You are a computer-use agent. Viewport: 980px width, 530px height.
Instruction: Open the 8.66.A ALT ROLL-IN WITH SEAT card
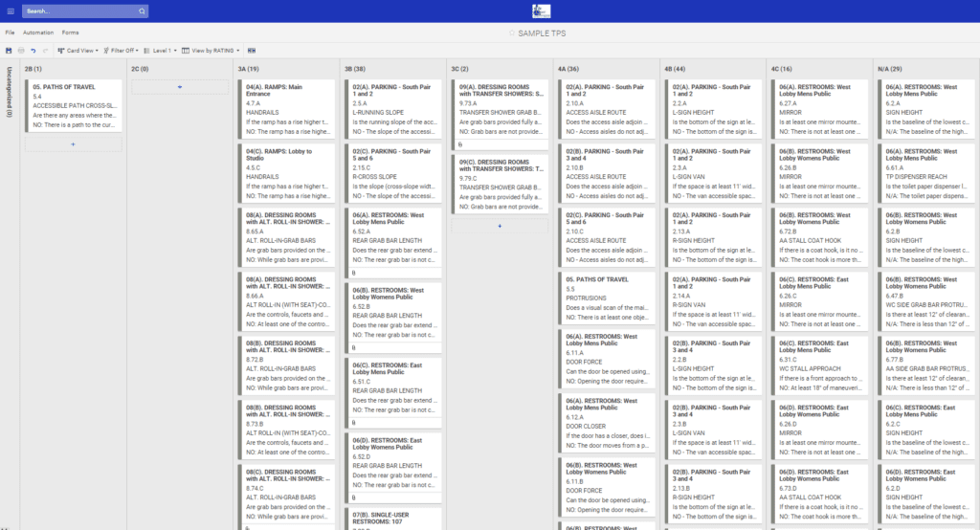pyautogui.click(x=287, y=301)
